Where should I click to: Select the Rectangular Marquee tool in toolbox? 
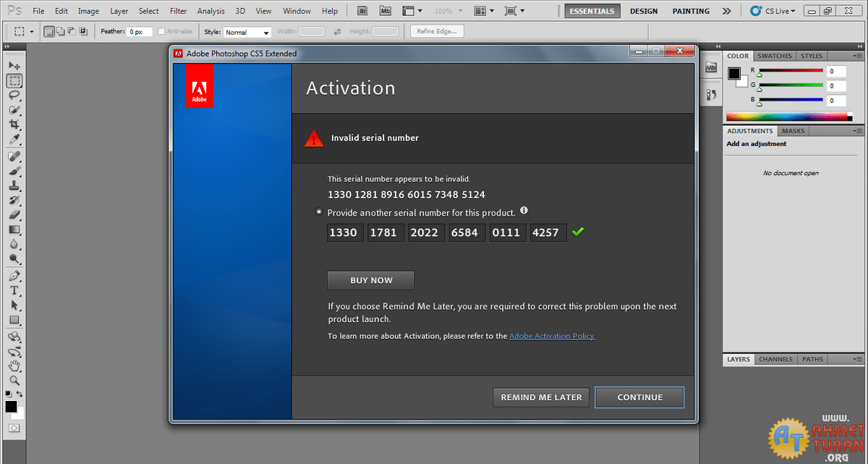(x=14, y=80)
